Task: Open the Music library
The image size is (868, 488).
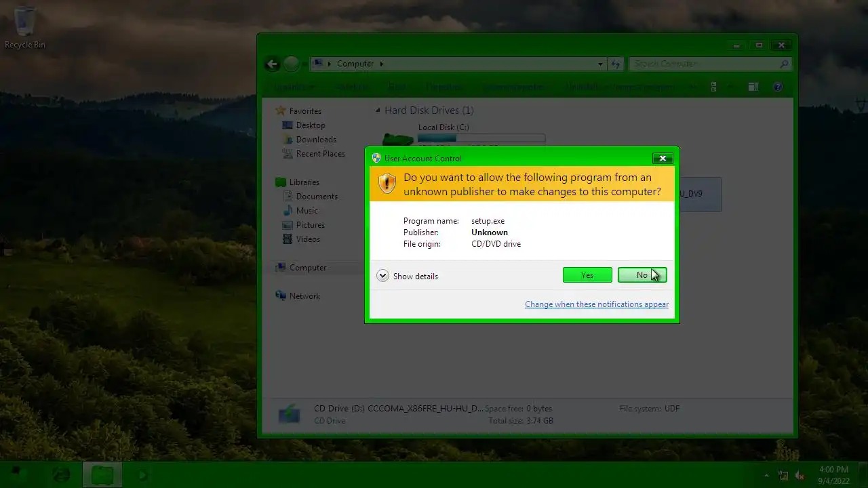Action: (x=307, y=211)
